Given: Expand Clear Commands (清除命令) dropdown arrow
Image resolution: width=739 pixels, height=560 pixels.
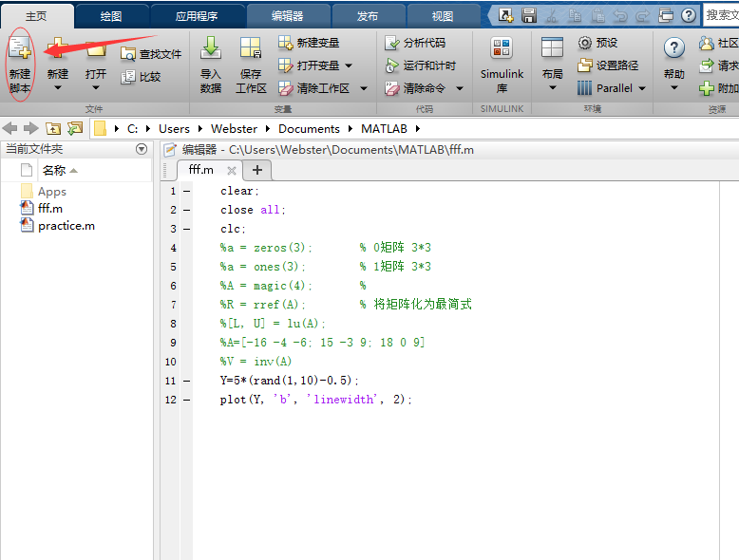Looking at the screenshot, I should pyautogui.click(x=460, y=88).
